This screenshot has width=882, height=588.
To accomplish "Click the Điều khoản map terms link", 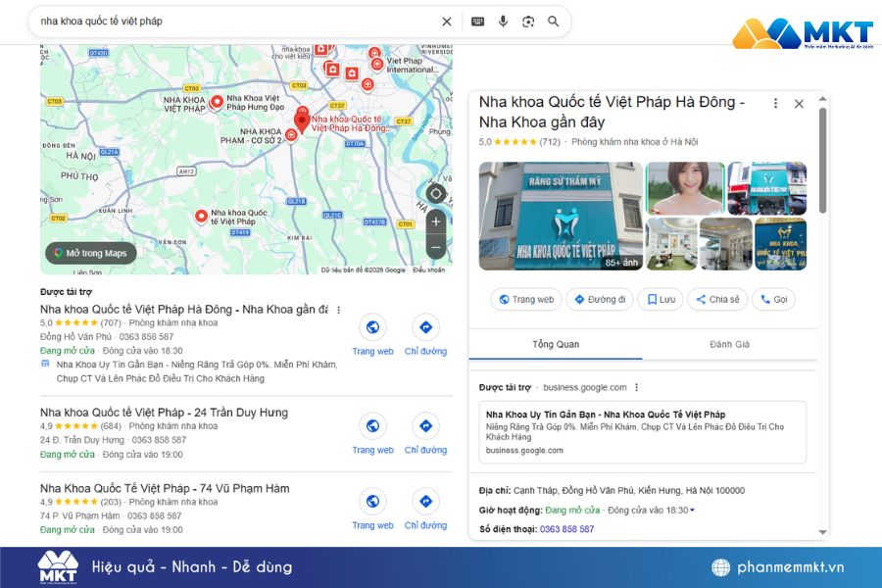I will (428, 270).
